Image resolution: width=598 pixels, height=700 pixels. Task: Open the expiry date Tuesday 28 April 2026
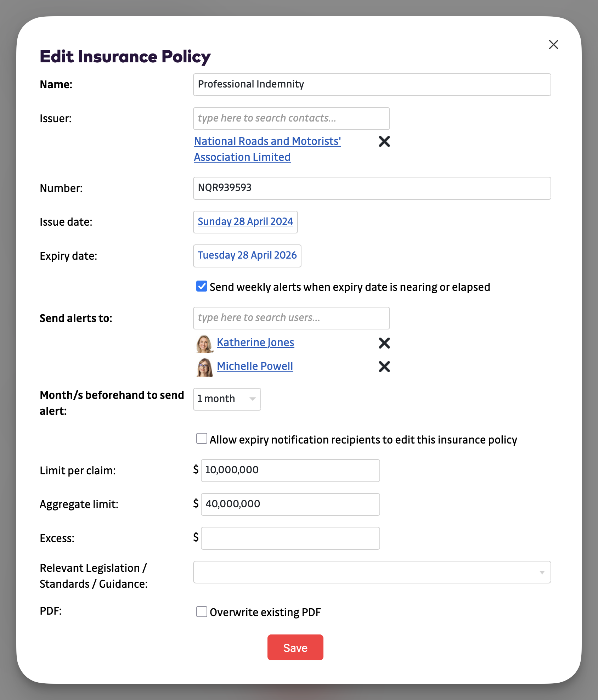247,256
